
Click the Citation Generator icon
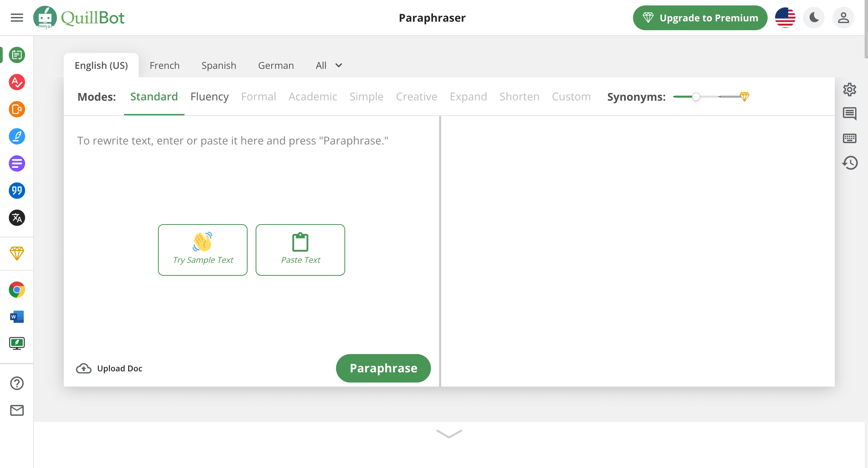coord(17,191)
